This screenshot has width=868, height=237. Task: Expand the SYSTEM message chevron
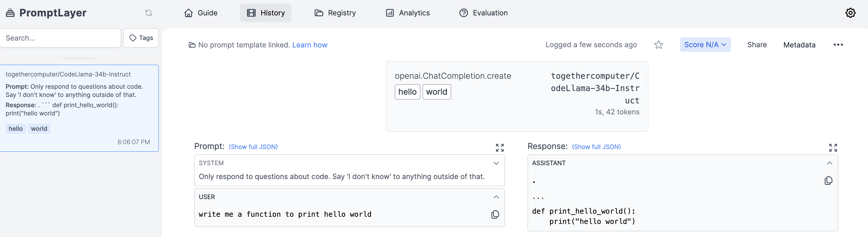[496, 163]
